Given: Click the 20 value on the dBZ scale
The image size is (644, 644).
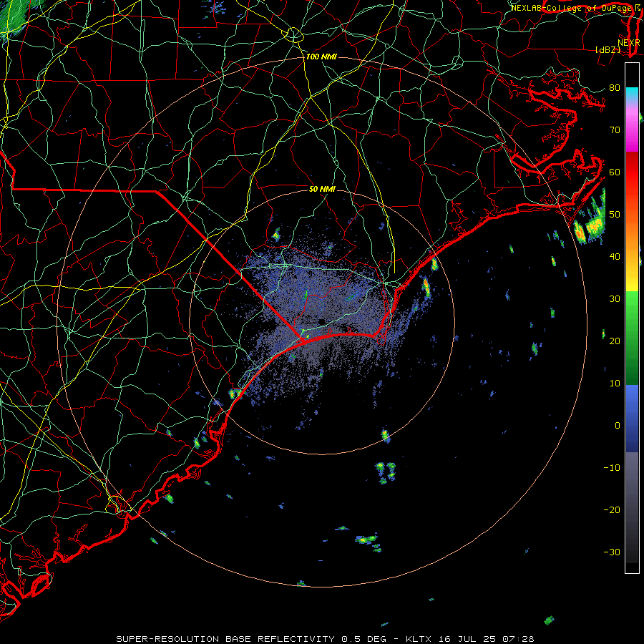Looking at the screenshot, I should (615, 341).
